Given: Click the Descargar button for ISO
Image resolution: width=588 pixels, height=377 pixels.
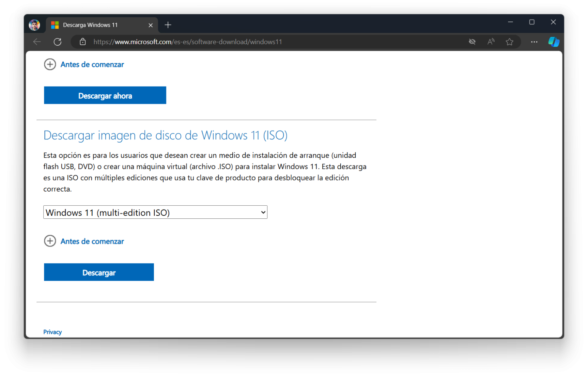Looking at the screenshot, I should 99,272.
